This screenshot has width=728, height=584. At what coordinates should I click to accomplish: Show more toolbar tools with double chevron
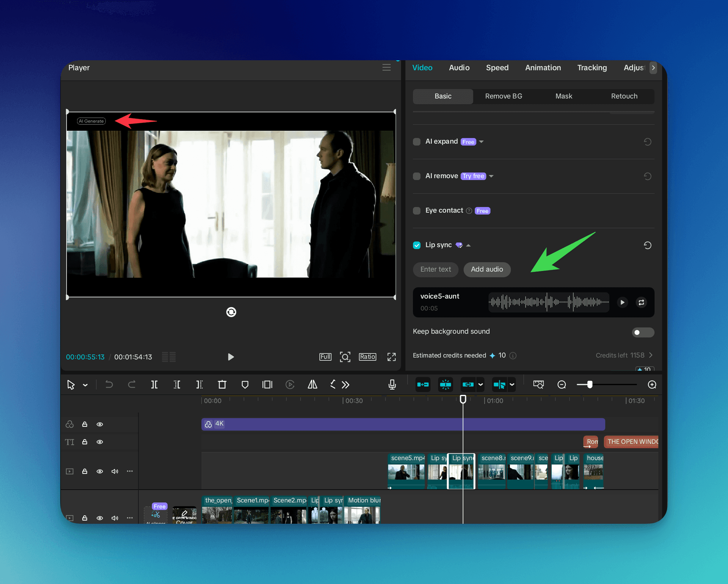coord(345,385)
